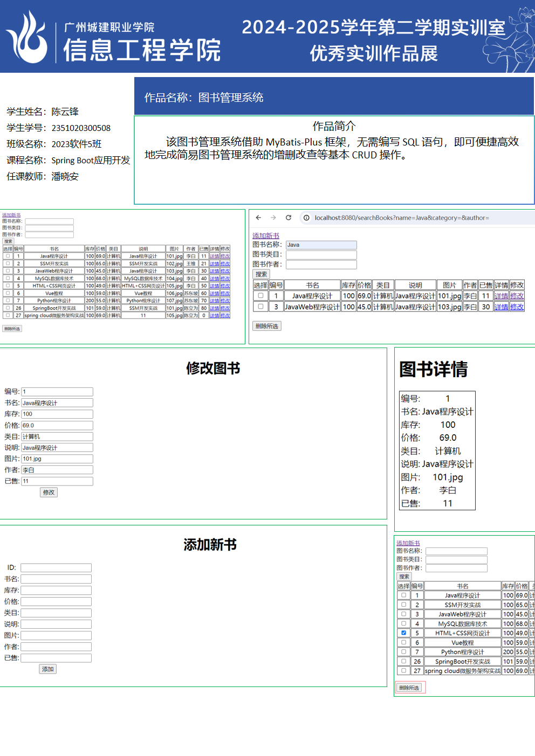Uncheck the ticked checkbox for book 5
The image size is (535, 756).
(x=403, y=633)
